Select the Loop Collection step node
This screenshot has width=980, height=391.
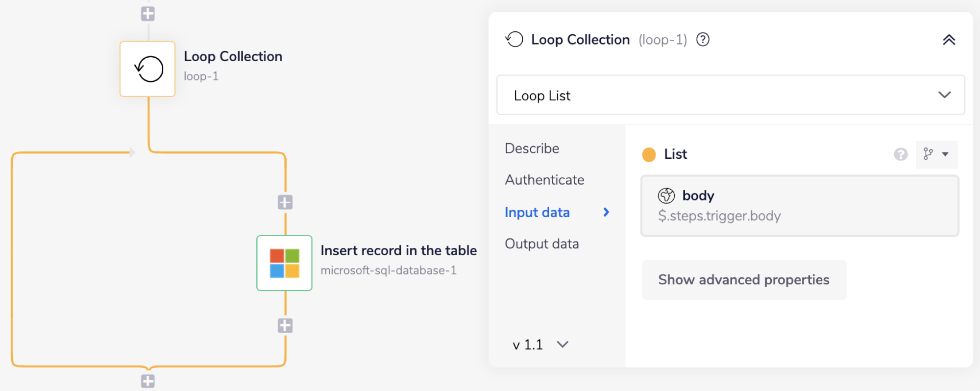pos(147,69)
